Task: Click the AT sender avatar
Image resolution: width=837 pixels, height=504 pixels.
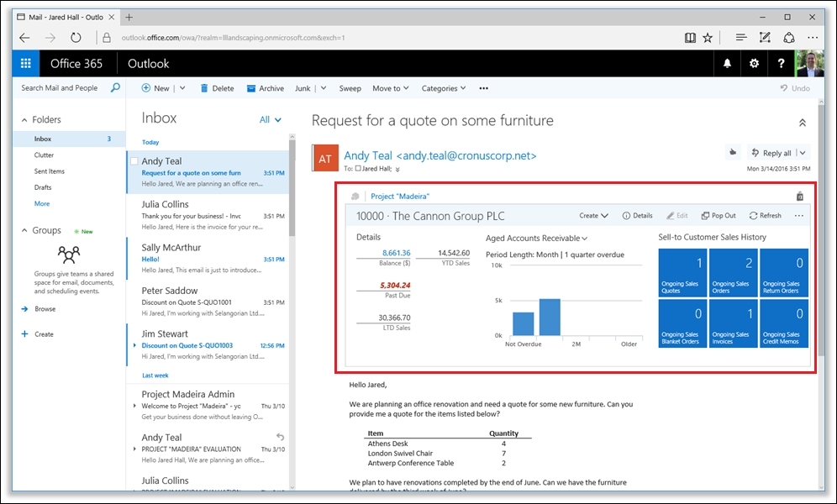Action: pyautogui.click(x=325, y=158)
